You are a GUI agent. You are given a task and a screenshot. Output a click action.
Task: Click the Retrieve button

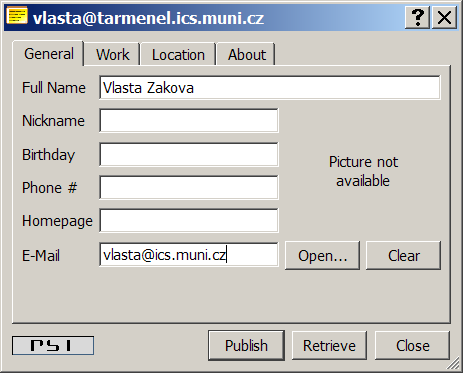pos(329,346)
